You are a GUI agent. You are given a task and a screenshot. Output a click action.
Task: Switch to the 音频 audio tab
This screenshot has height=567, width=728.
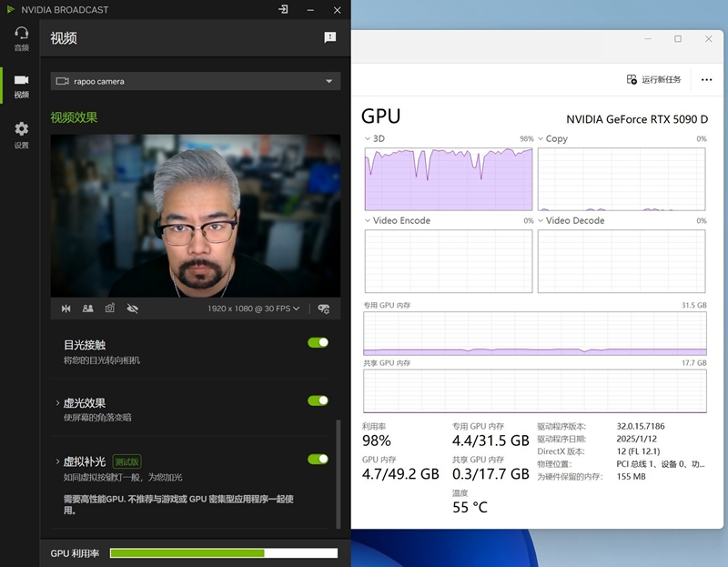(x=21, y=38)
